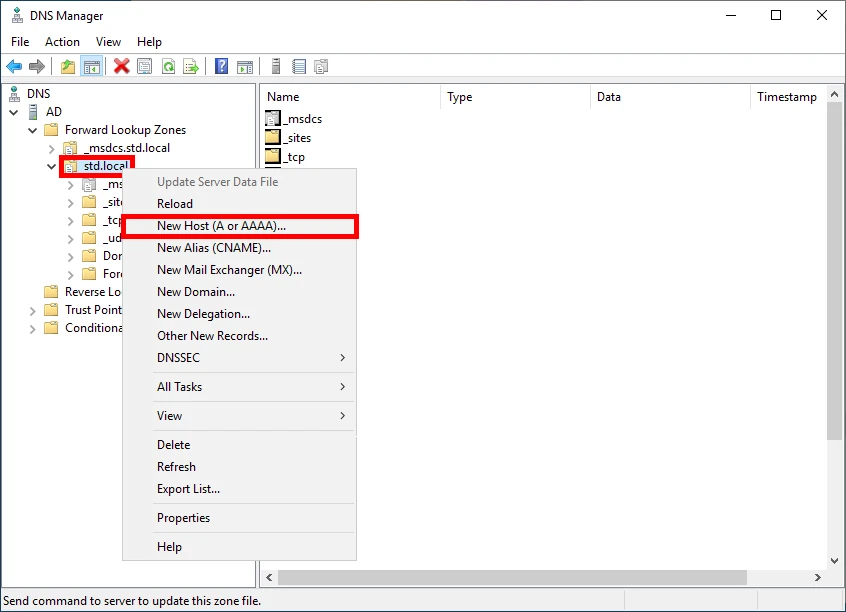
Task: Click the Export List toolbar icon
Action: 190,66
